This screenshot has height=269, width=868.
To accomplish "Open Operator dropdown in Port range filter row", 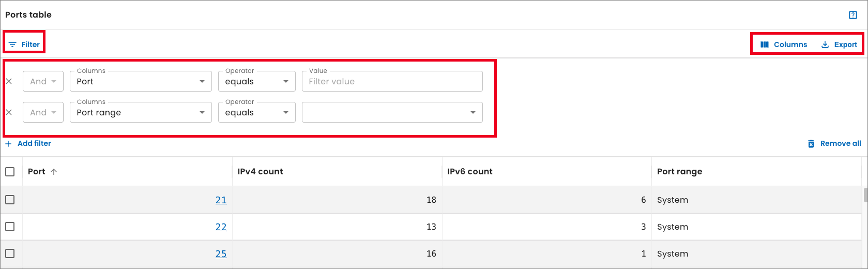I will click(x=256, y=112).
